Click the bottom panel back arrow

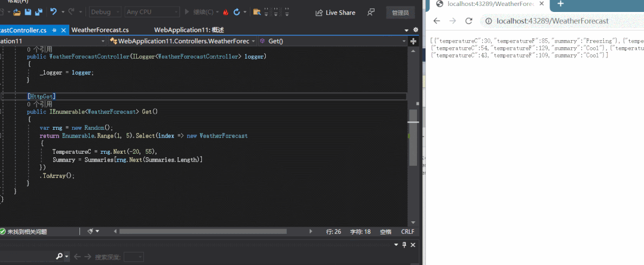pos(77,257)
